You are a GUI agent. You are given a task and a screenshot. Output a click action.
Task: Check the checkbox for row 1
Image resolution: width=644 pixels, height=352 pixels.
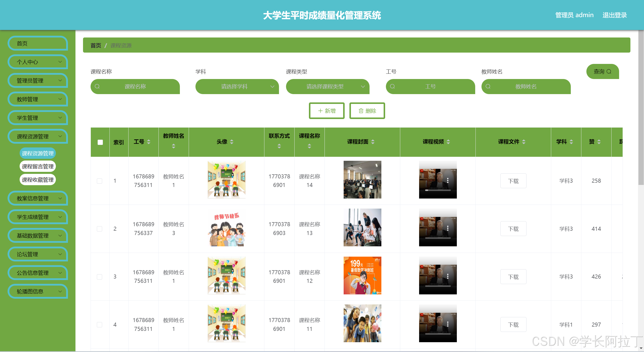[100, 181]
